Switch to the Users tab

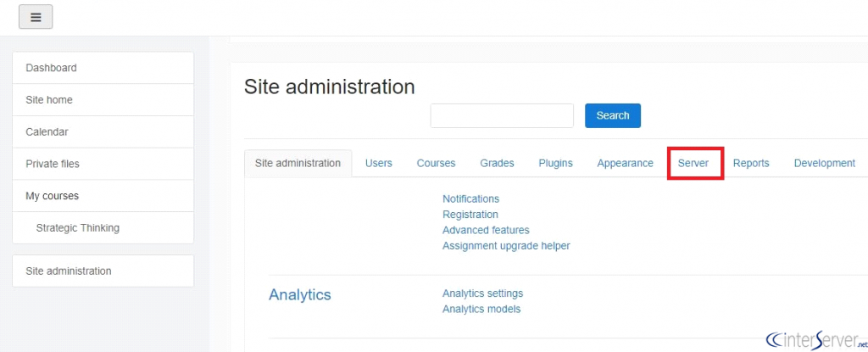[x=379, y=164]
